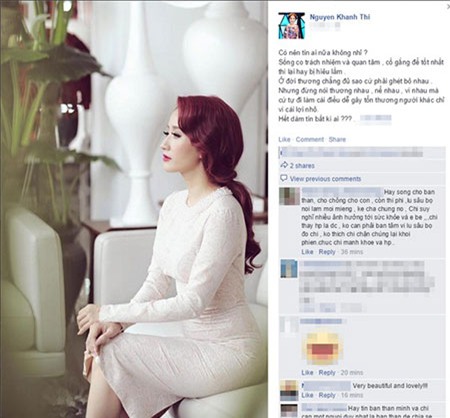Open the blue avatar of the second commenter
The height and width of the screenshot is (418, 450).
click(x=289, y=269)
